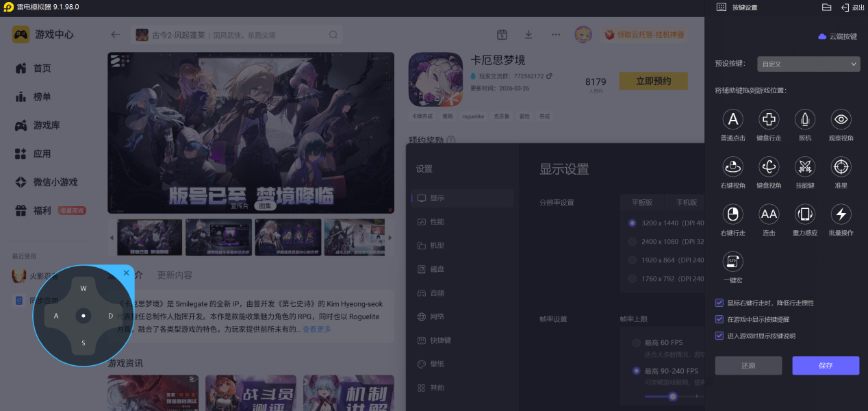Select the 观察视角 eye icon
868x411 pixels.
tap(841, 119)
